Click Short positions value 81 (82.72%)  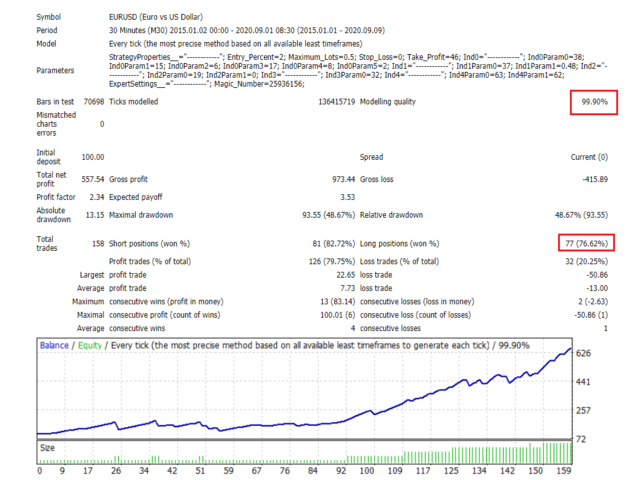click(x=334, y=244)
